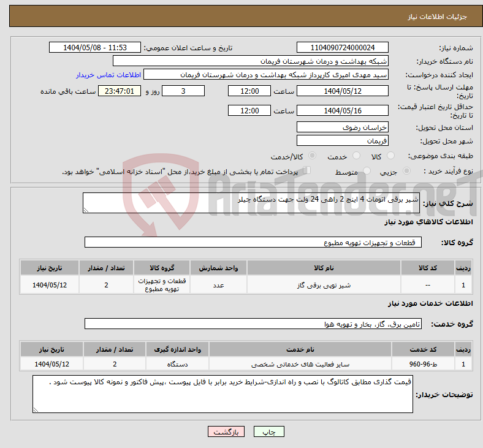Click the remaining time field 23:47:01
This screenshot has height=448, width=483.
120,91
